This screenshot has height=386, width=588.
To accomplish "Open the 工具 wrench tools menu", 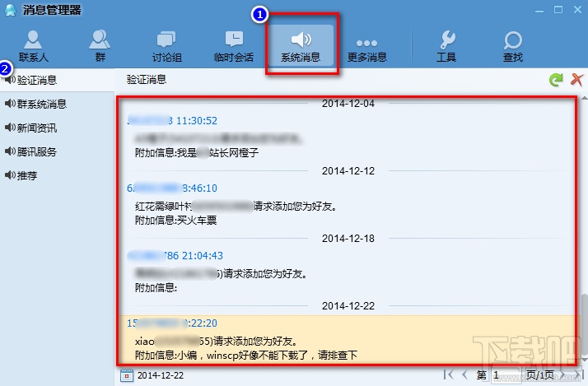I will 446,46.
